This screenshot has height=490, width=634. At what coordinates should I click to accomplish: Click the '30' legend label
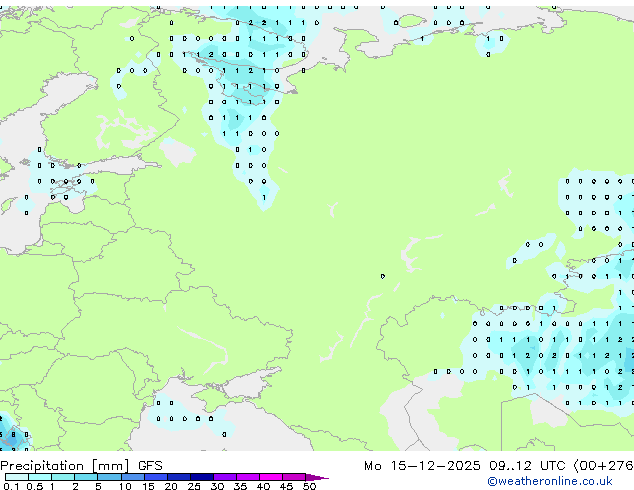(x=217, y=486)
